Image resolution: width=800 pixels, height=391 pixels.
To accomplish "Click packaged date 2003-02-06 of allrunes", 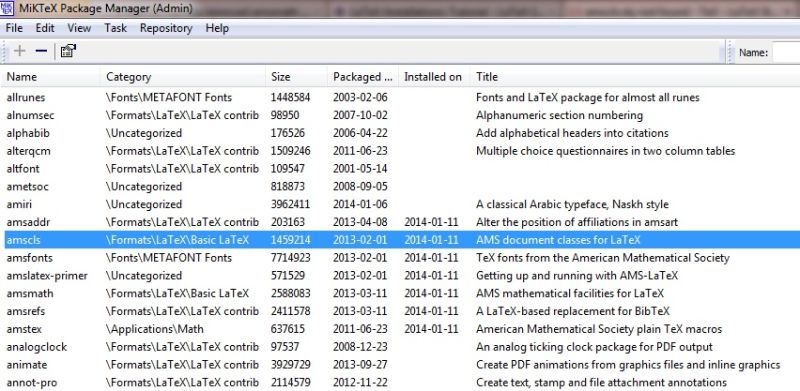I will tap(360, 97).
